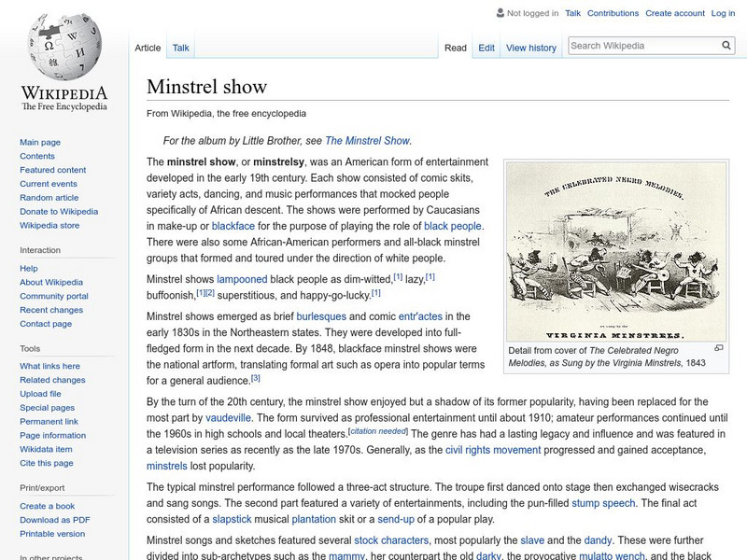Click Log in
Viewport: 747px width, 560px height.
723,13
